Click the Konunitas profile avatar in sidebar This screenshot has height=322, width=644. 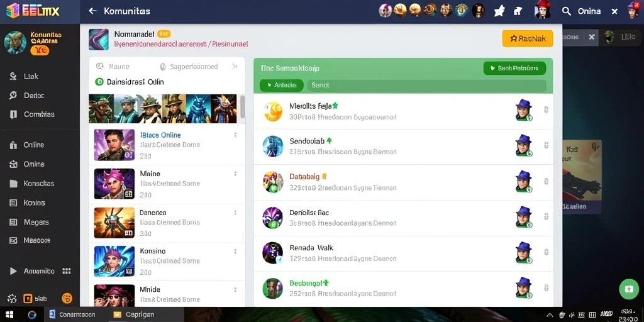15,42
